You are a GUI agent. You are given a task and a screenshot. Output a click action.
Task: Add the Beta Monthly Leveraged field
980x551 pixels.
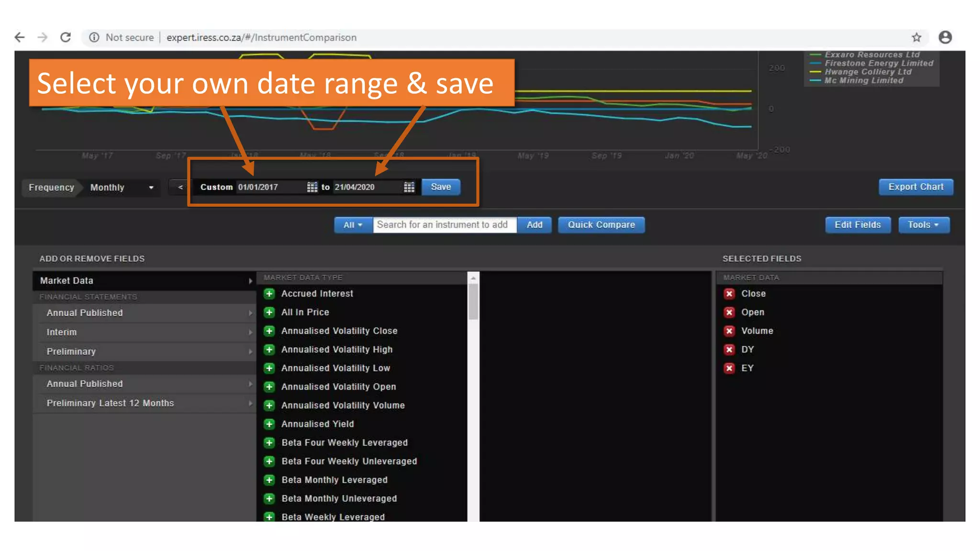click(x=269, y=480)
